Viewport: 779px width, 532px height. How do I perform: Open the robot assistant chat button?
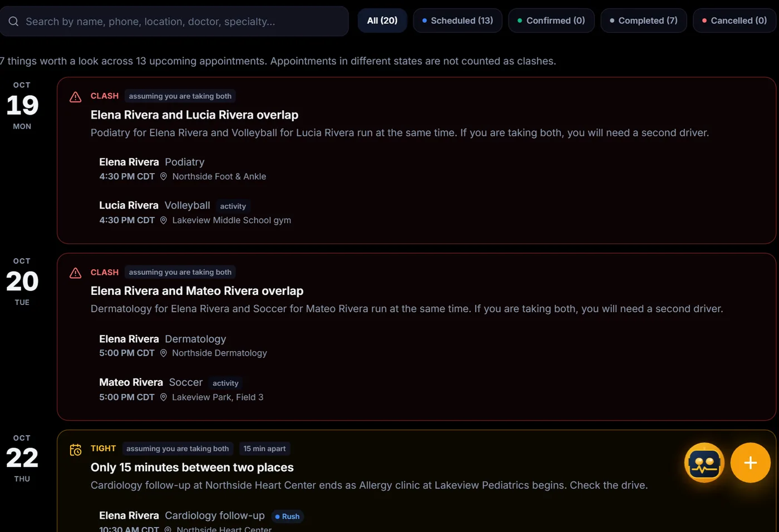pos(704,462)
